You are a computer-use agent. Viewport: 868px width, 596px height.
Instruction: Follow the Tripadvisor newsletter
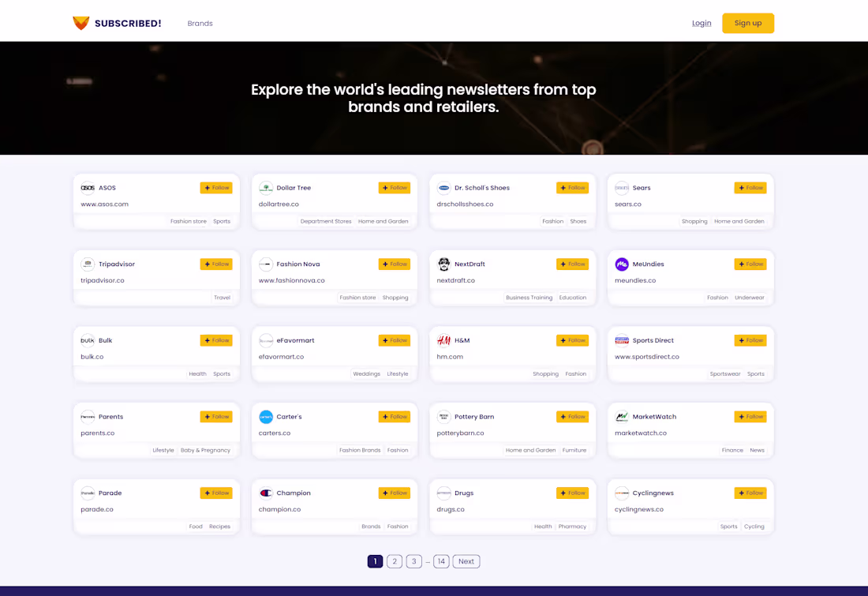pos(216,264)
